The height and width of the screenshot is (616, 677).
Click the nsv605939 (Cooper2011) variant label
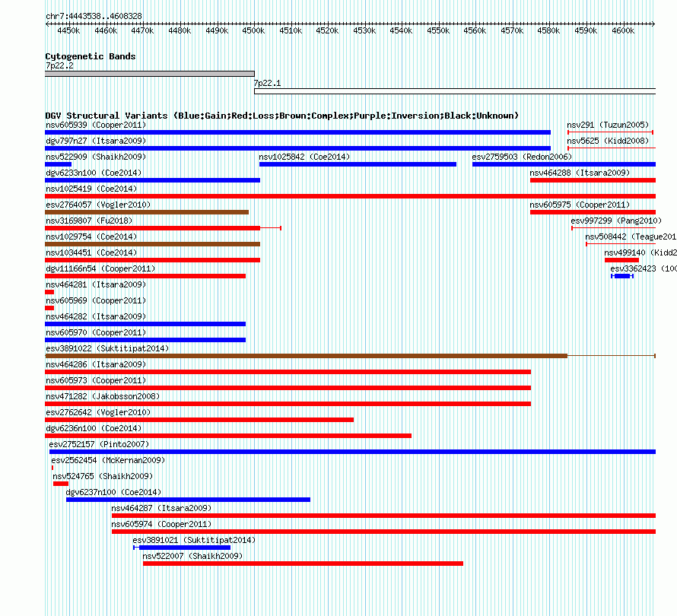(96, 125)
